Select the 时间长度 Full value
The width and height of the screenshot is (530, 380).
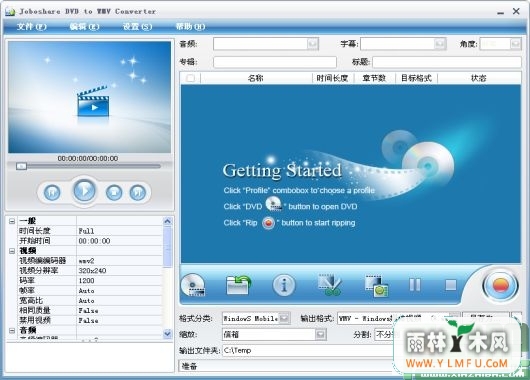coord(120,231)
